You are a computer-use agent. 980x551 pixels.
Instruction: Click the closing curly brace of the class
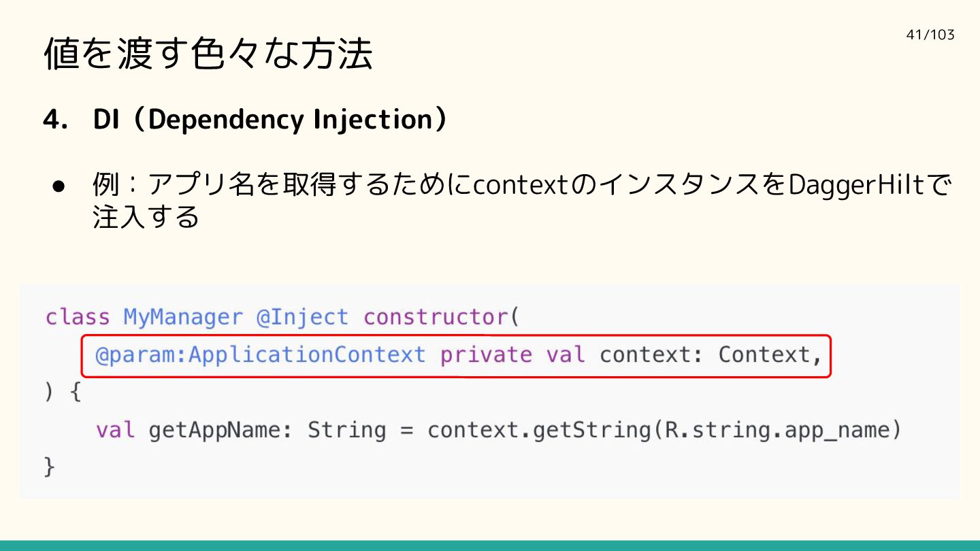pyautogui.click(x=49, y=467)
